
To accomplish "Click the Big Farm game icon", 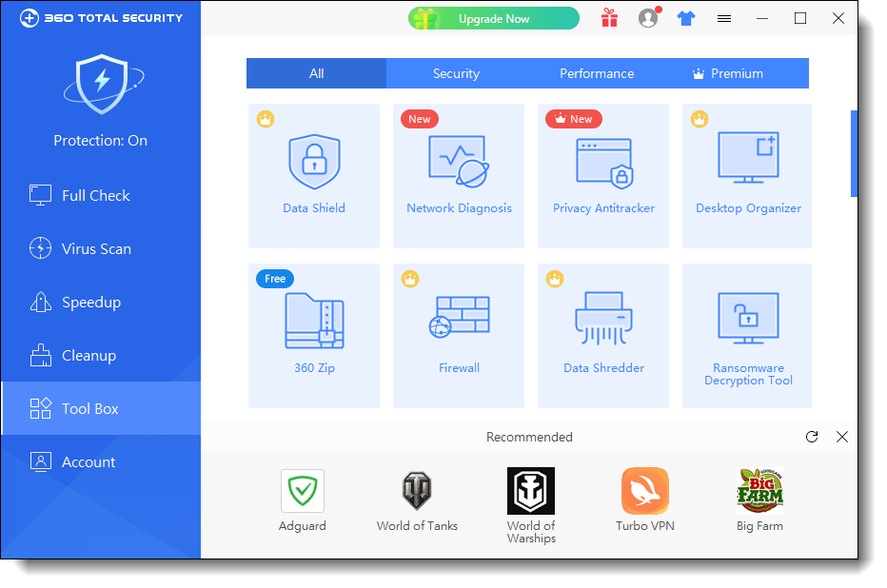I will [759, 491].
